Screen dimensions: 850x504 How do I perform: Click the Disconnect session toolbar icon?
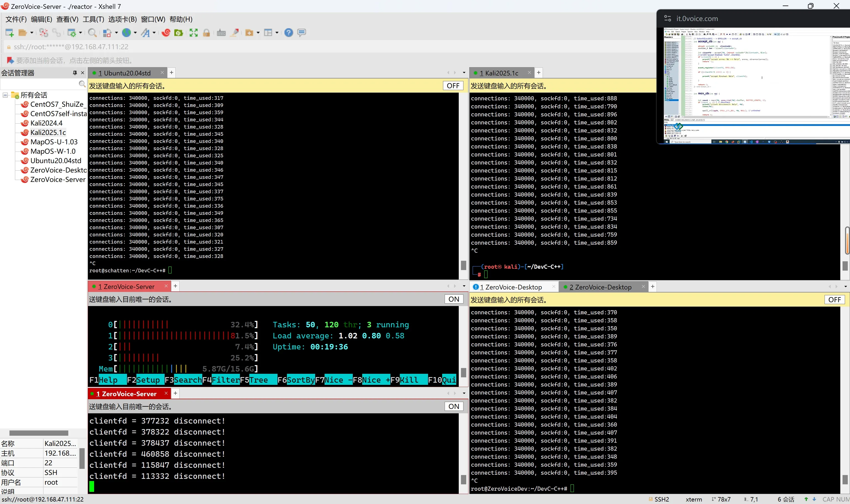43,33
